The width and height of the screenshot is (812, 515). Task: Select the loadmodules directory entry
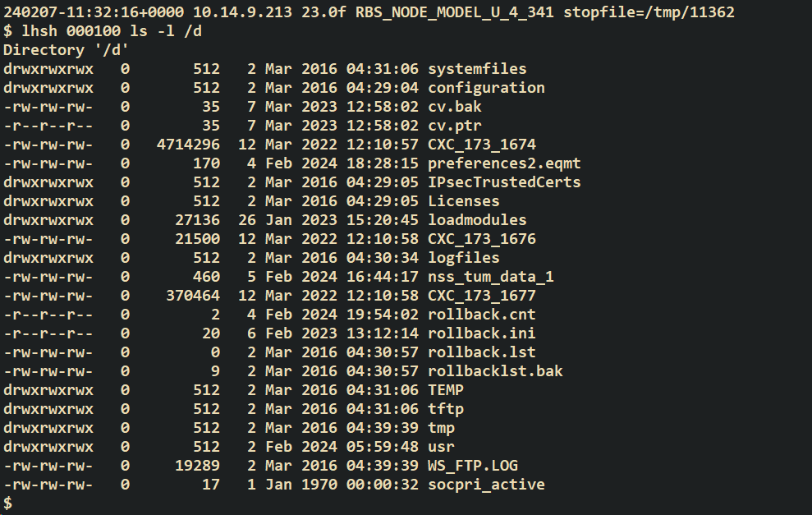[477, 220]
